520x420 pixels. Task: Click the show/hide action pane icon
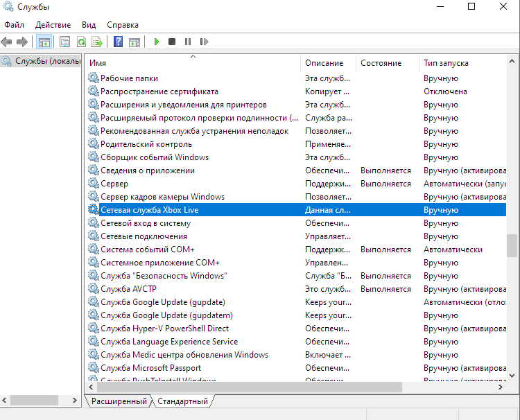(135, 42)
